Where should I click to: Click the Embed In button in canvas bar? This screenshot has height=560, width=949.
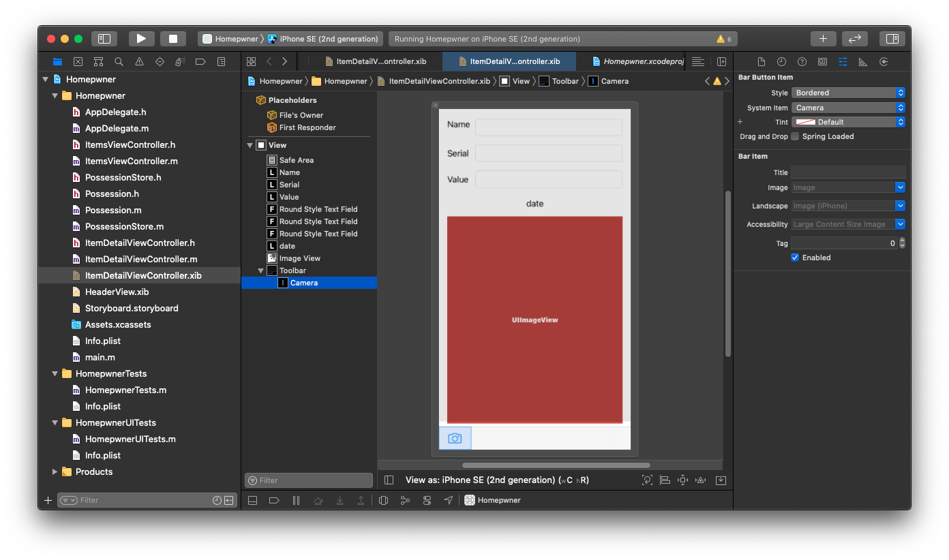click(x=721, y=480)
